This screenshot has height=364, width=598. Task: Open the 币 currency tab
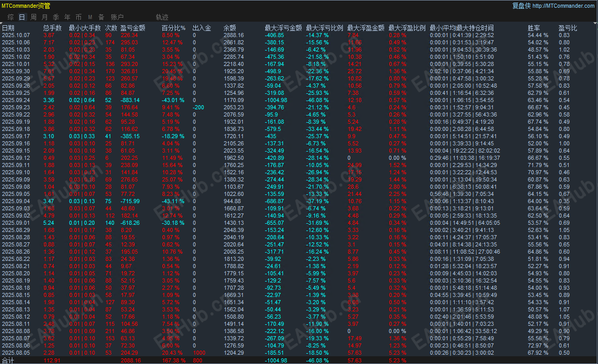[78, 17]
